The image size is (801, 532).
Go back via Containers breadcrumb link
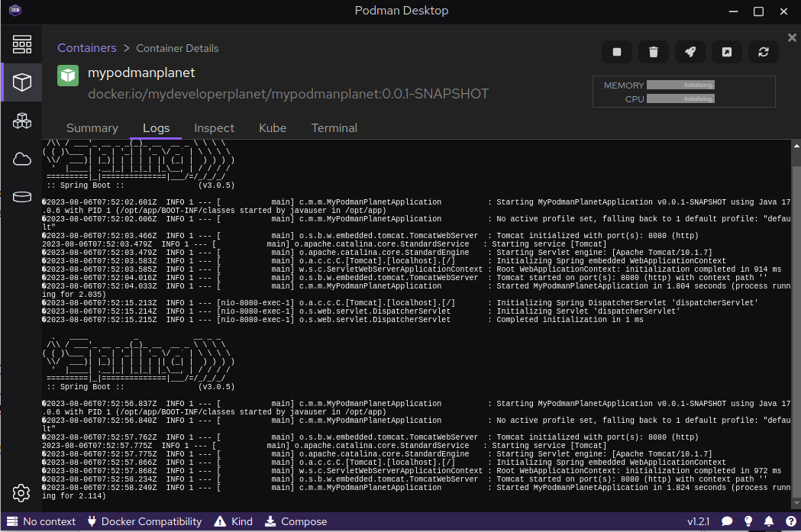point(87,48)
